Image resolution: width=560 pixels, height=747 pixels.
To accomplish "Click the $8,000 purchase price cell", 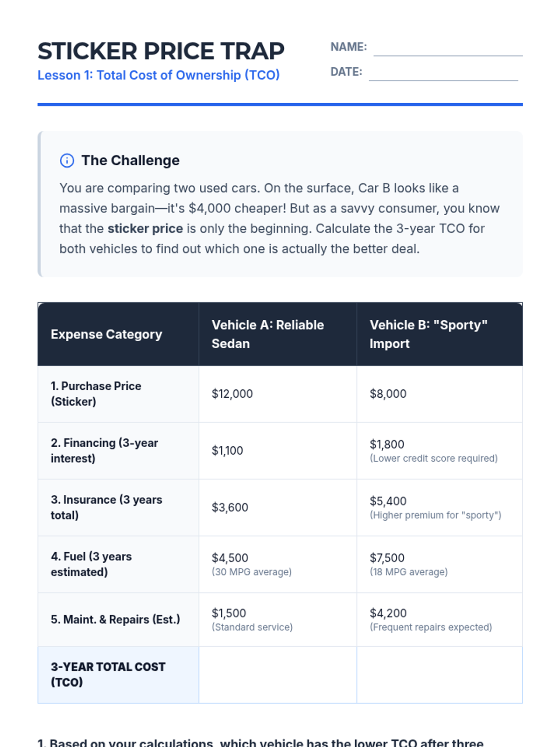I will pos(388,394).
